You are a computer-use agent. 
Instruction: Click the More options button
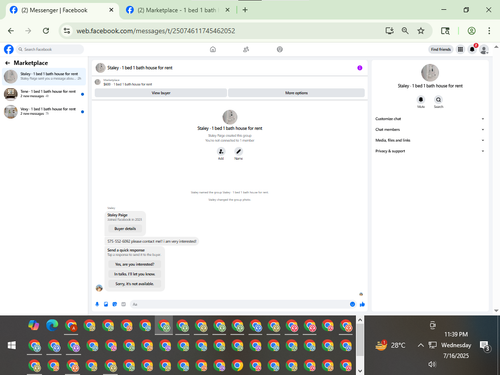[296, 93]
